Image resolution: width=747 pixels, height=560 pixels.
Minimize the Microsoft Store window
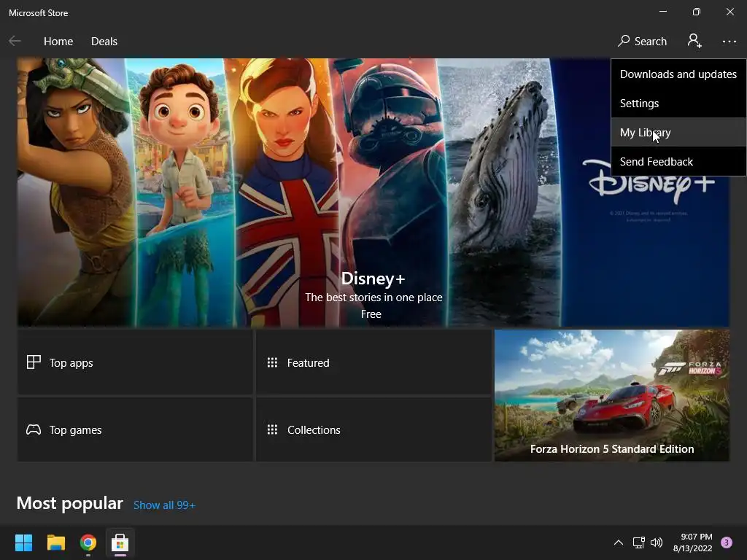click(662, 12)
